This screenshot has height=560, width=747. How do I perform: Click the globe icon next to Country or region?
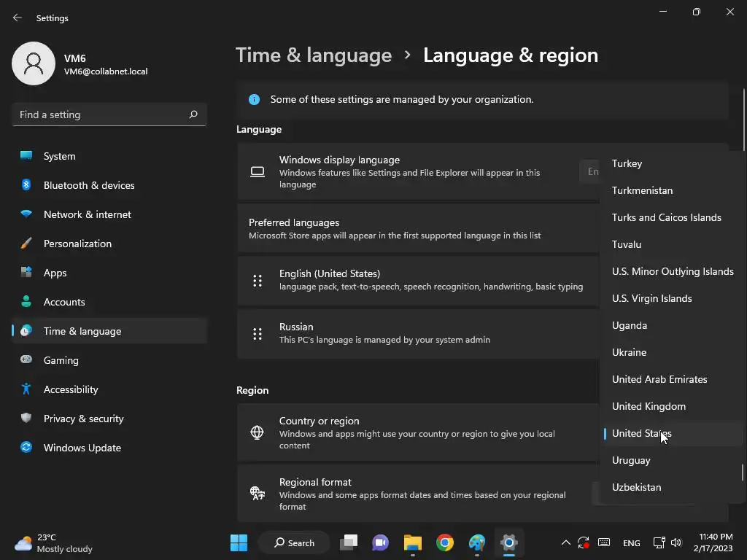point(257,432)
